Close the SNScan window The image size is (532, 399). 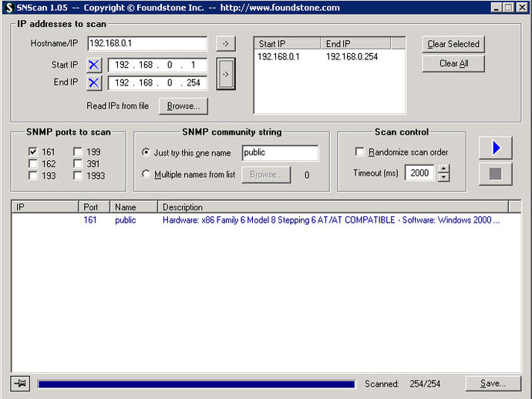pos(522,8)
